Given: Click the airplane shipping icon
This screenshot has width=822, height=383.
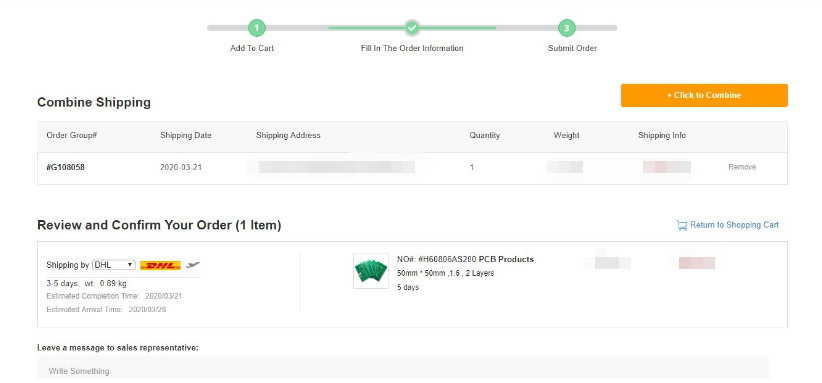Looking at the screenshot, I should click(x=193, y=265).
